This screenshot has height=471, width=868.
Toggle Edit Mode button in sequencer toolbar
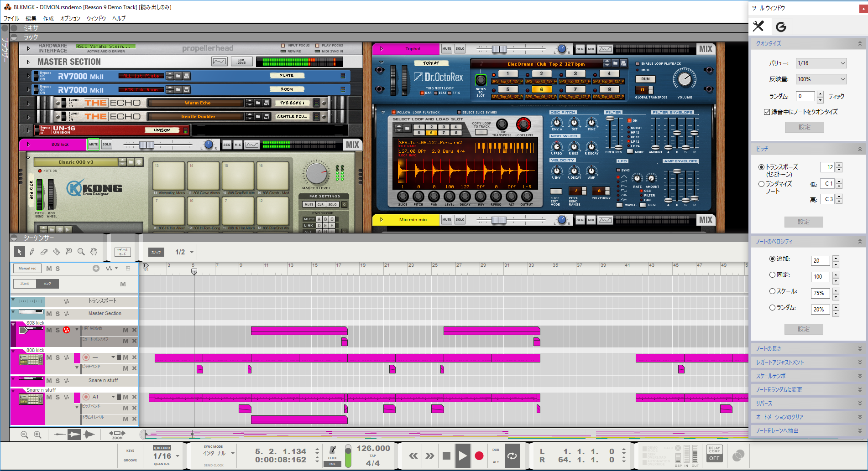pos(123,252)
